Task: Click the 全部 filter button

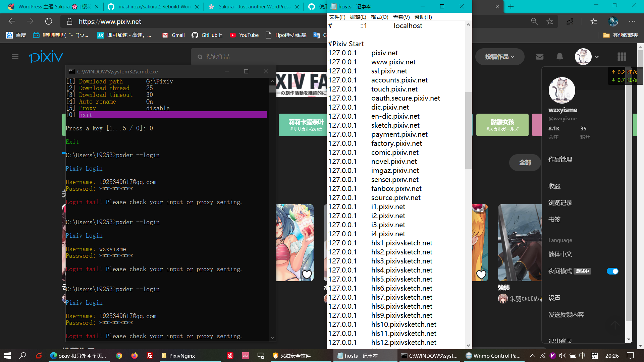Action: 525,162
